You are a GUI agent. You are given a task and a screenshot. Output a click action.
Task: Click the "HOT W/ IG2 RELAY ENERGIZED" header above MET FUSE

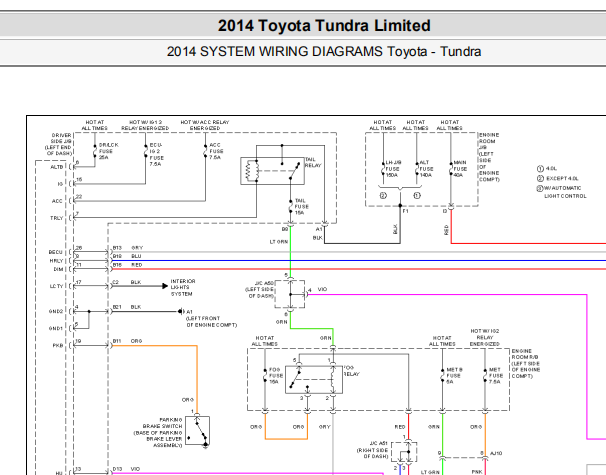485,337
